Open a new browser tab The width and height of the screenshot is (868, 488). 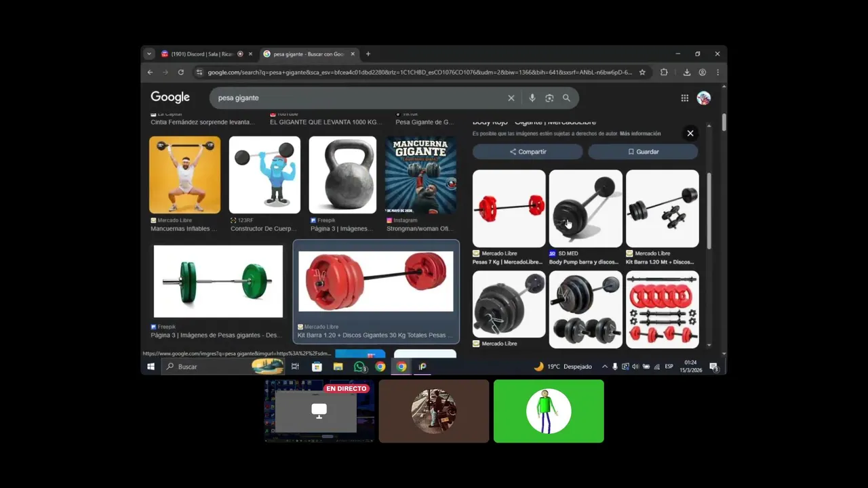tap(368, 54)
